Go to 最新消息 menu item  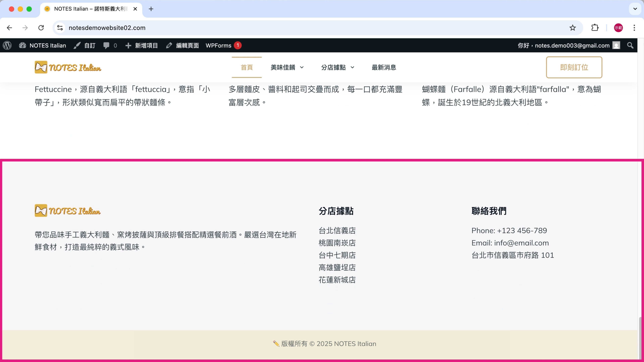coord(384,67)
